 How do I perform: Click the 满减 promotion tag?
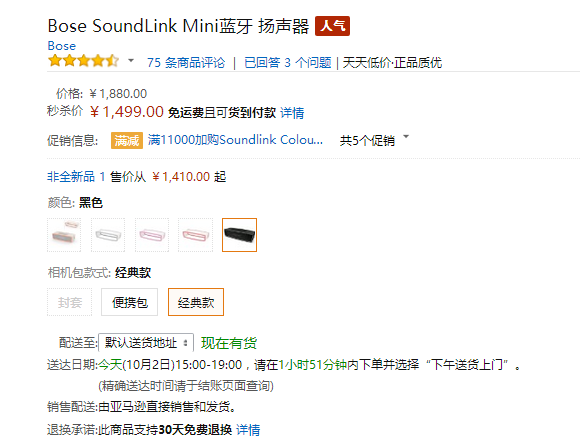coord(127,141)
